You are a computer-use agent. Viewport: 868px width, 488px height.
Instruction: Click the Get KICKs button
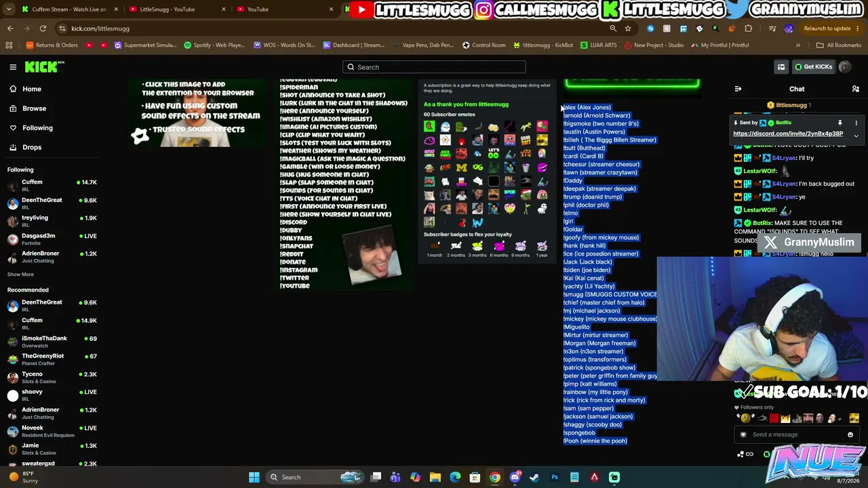813,67
